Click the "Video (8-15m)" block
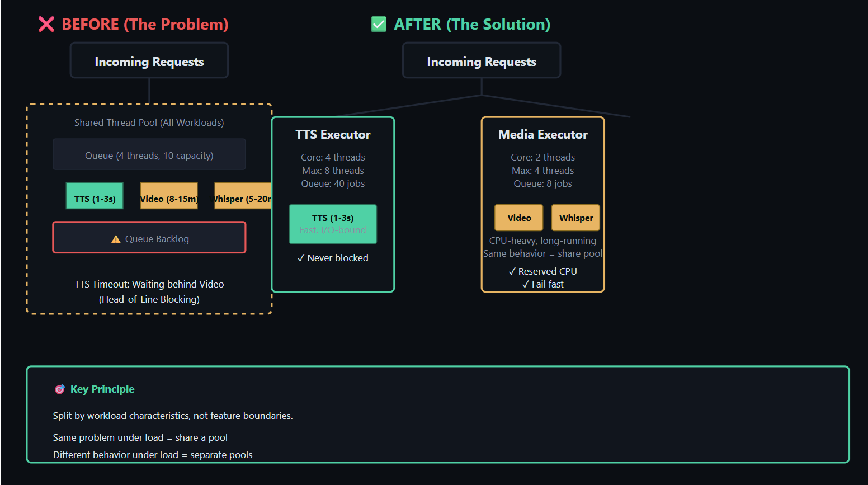The height and width of the screenshot is (485, 868). (x=169, y=196)
